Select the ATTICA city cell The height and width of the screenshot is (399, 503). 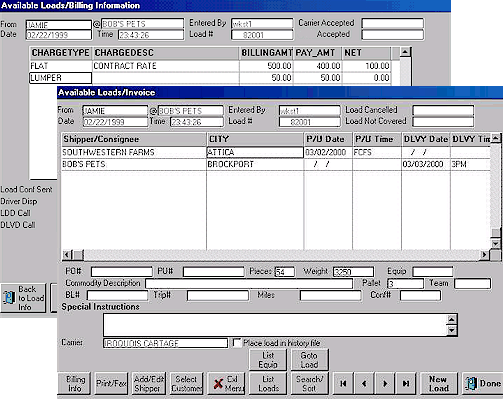coord(255,152)
